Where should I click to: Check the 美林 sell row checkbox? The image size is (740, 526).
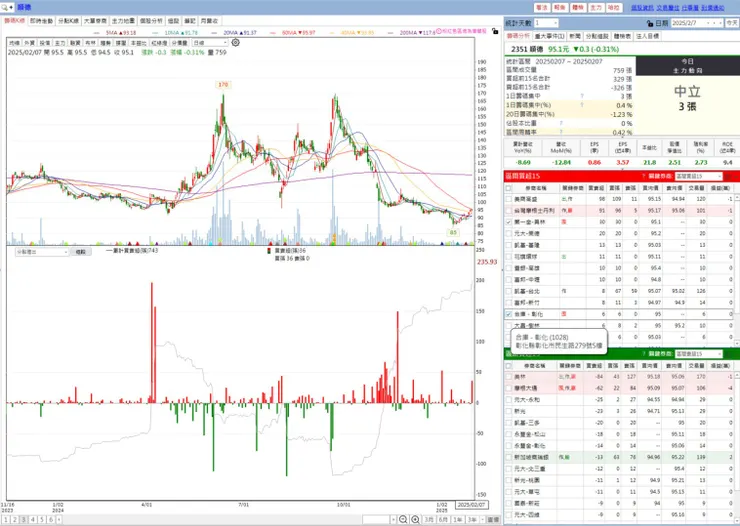[508, 377]
